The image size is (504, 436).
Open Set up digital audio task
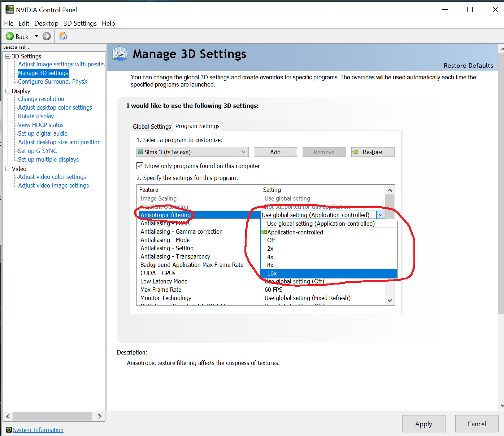pyautogui.click(x=43, y=133)
